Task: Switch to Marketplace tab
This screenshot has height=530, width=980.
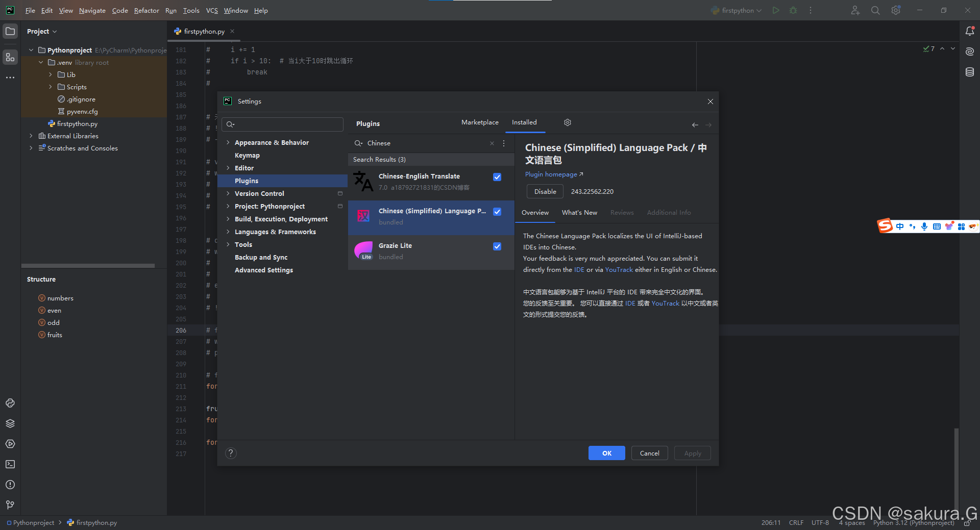Action: (x=480, y=122)
